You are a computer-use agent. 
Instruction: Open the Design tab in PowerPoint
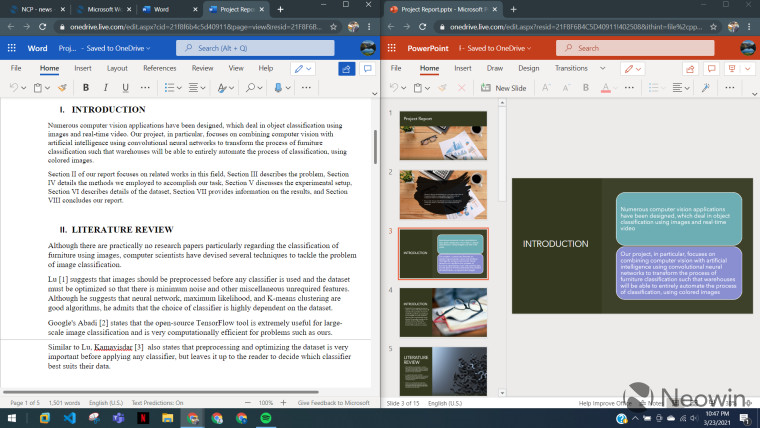tap(529, 68)
